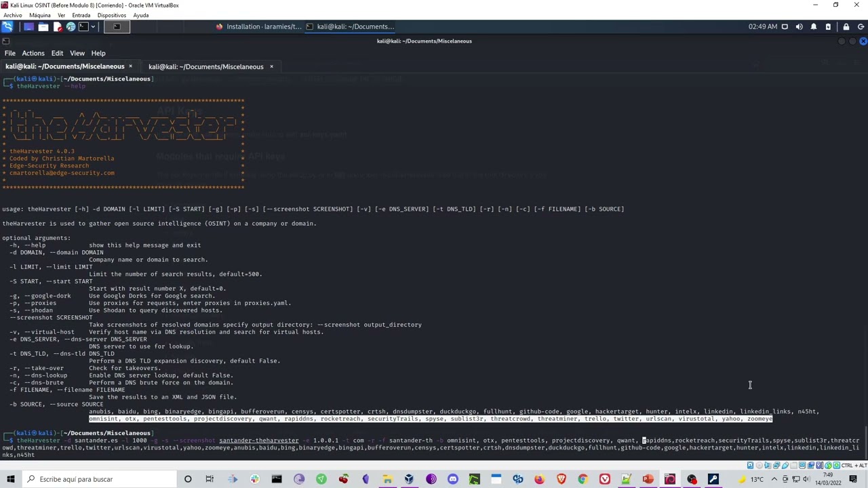Show hidden Windows tray icons chevron
This screenshot has height=488, width=868.
pos(774,479)
